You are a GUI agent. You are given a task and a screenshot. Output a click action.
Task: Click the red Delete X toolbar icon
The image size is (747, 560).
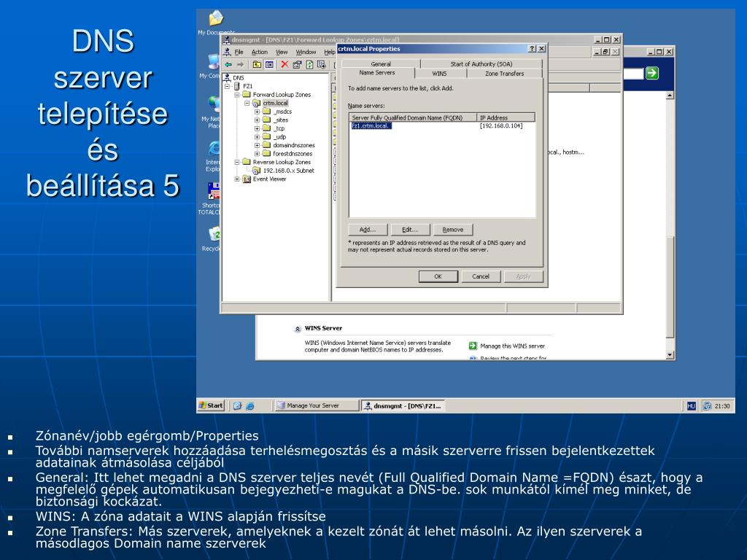[x=285, y=64]
